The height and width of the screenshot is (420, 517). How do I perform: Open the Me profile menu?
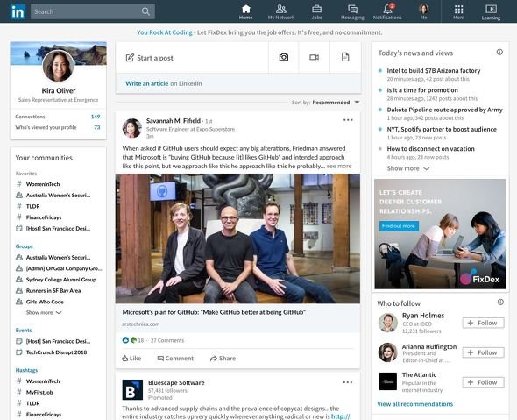424,12
